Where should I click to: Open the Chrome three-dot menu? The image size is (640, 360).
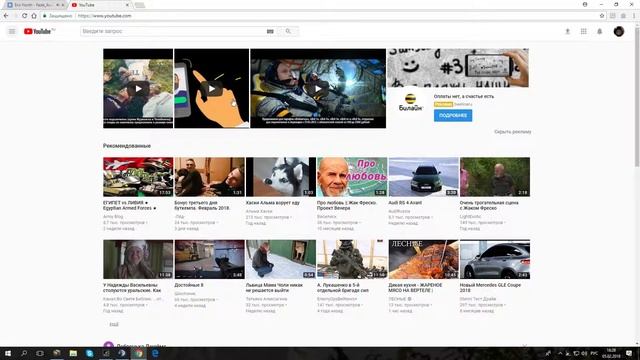634,16
